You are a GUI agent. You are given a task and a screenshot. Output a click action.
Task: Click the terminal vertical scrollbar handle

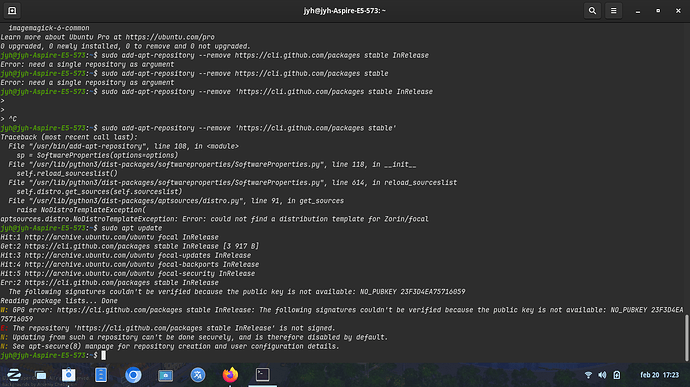pyautogui.click(x=686, y=338)
